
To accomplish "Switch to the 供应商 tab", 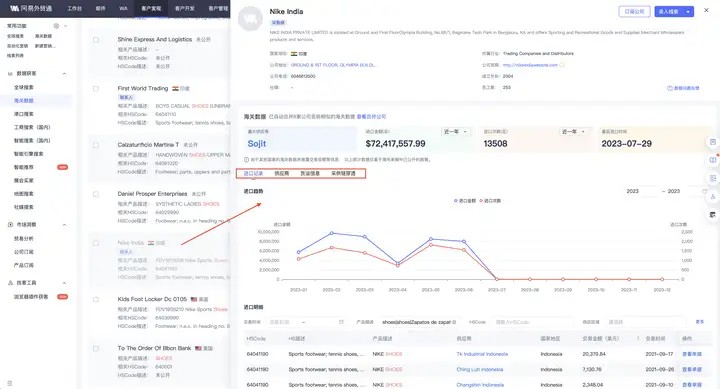I will 281,173.
